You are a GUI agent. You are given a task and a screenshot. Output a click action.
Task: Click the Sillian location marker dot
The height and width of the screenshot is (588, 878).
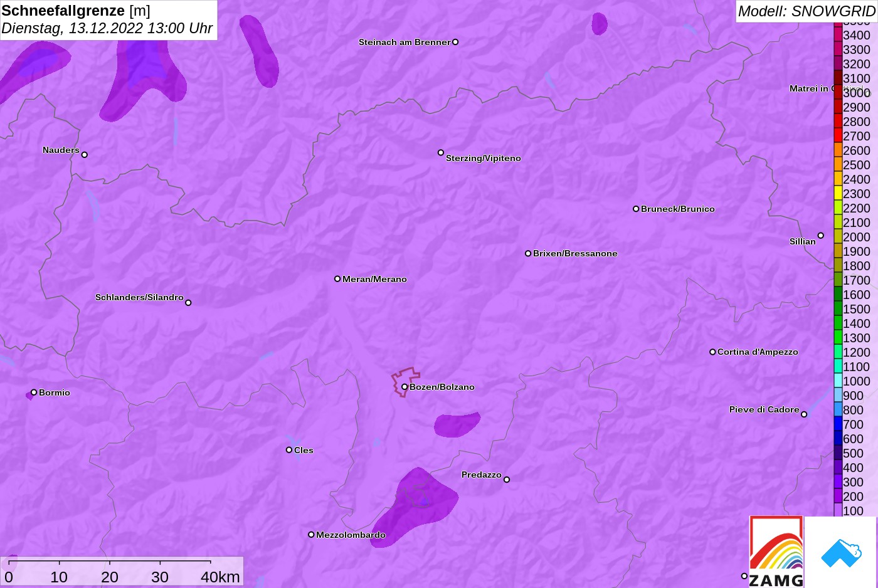click(x=821, y=236)
